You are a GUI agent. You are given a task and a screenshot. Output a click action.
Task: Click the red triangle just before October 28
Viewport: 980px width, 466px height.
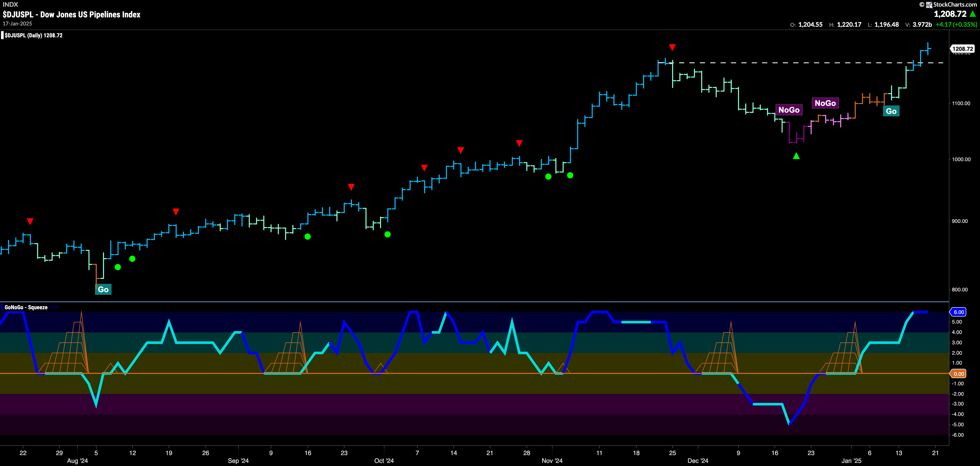tap(519, 143)
